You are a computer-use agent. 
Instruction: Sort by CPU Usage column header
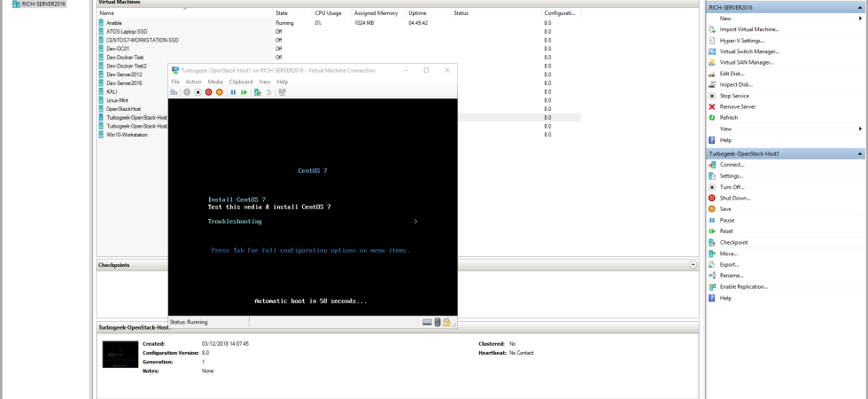coord(331,12)
